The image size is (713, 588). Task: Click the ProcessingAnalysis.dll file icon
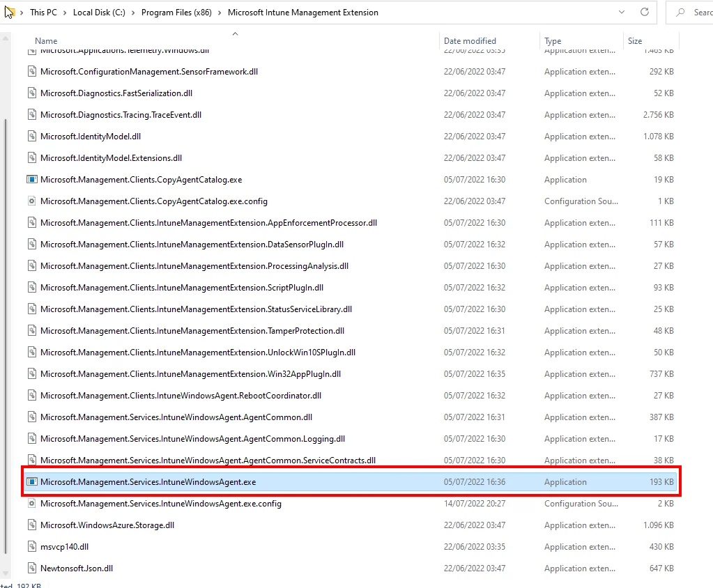tap(32, 266)
